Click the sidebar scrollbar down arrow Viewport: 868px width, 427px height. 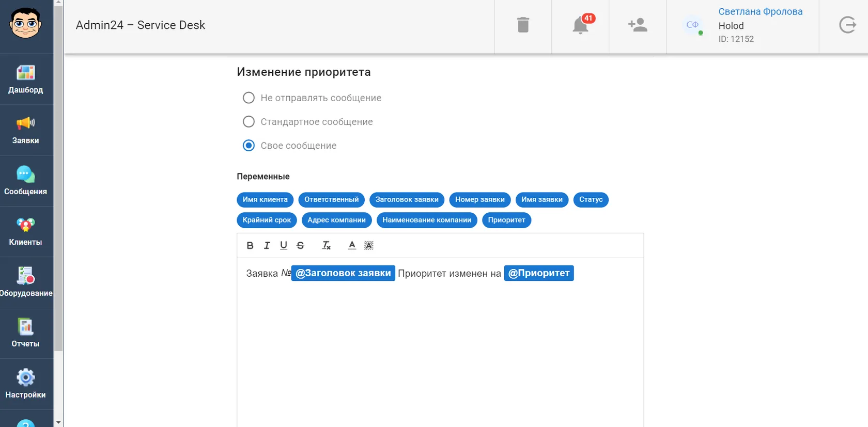58,422
